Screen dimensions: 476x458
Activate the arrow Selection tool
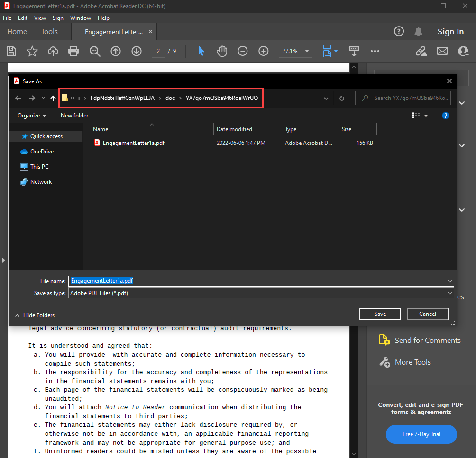click(x=201, y=51)
